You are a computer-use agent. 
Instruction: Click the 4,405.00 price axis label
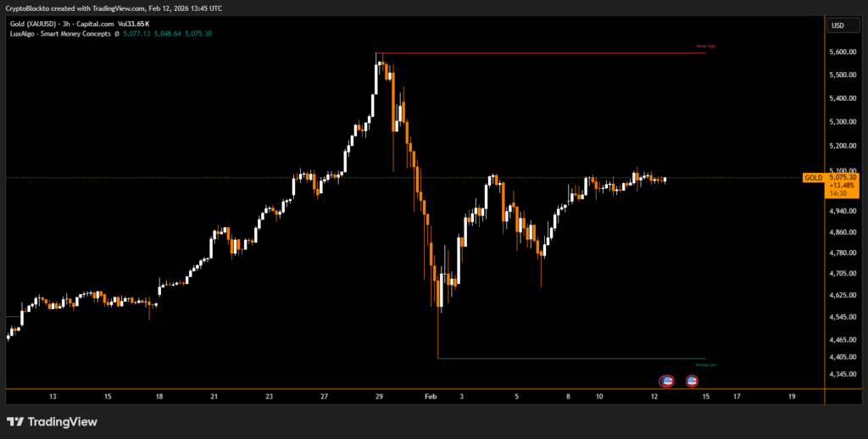[843, 358]
